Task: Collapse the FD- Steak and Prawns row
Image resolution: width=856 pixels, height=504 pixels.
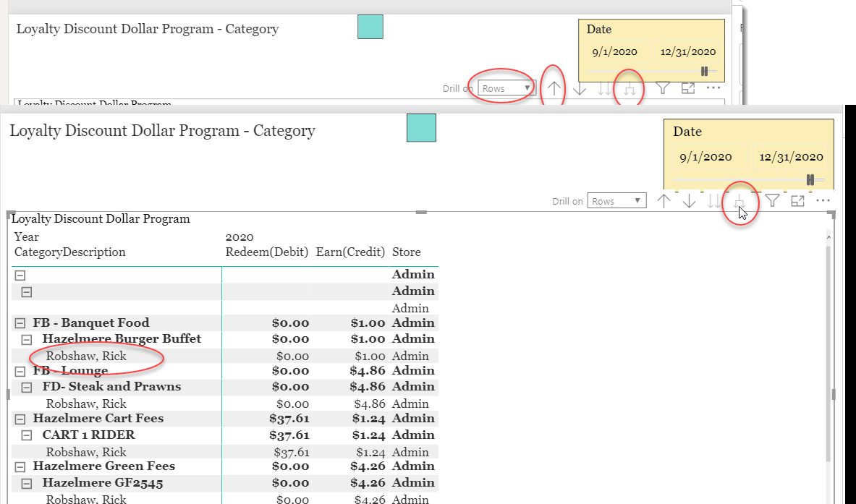Action: pyautogui.click(x=26, y=388)
